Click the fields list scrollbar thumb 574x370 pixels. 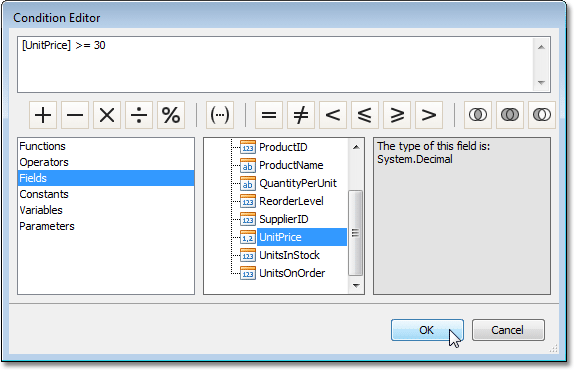click(x=355, y=233)
